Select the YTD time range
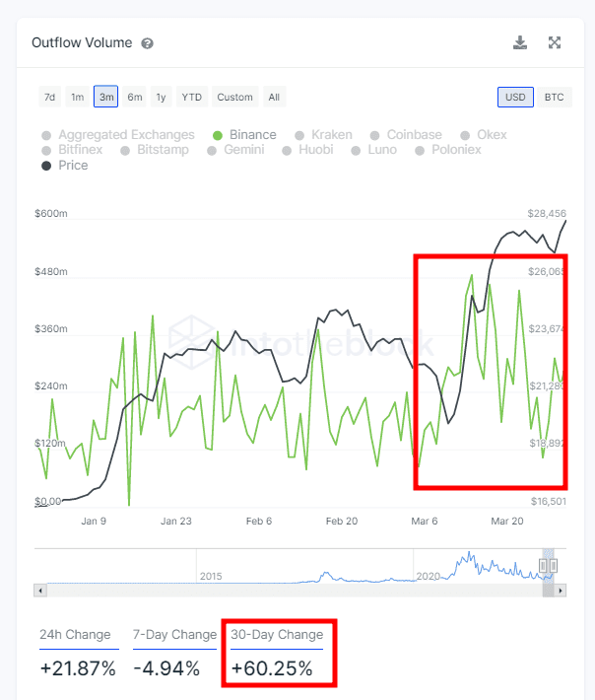This screenshot has height=700, width=595. click(x=192, y=97)
